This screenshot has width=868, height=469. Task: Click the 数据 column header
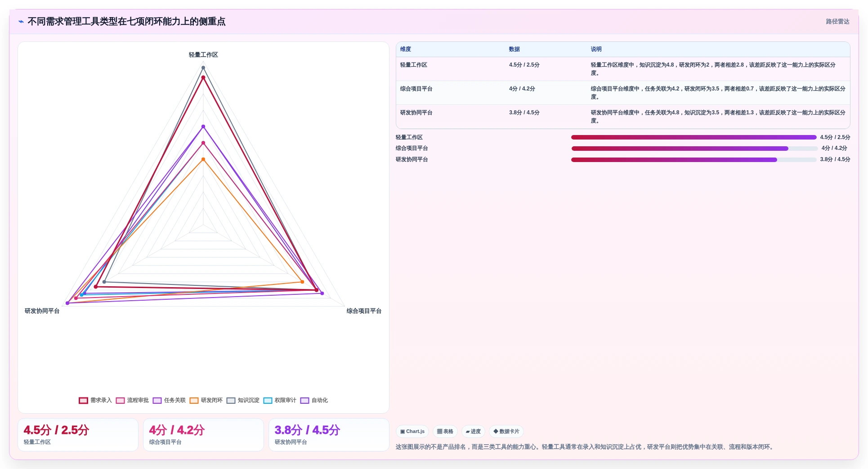(x=515, y=50)
